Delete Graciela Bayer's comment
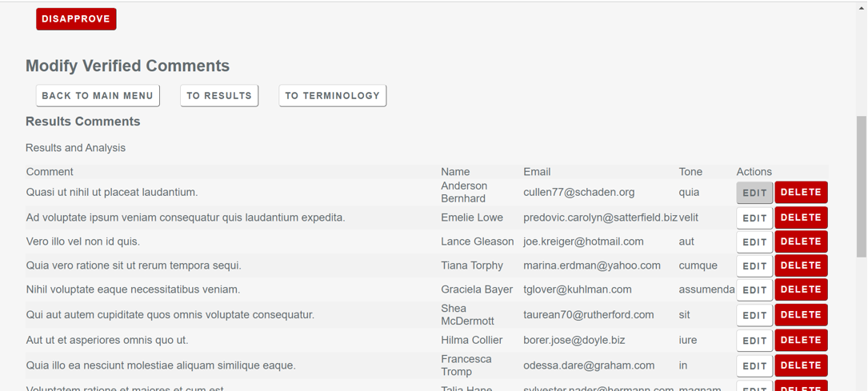This screenshot has height=391, width=868. point(801,289)
